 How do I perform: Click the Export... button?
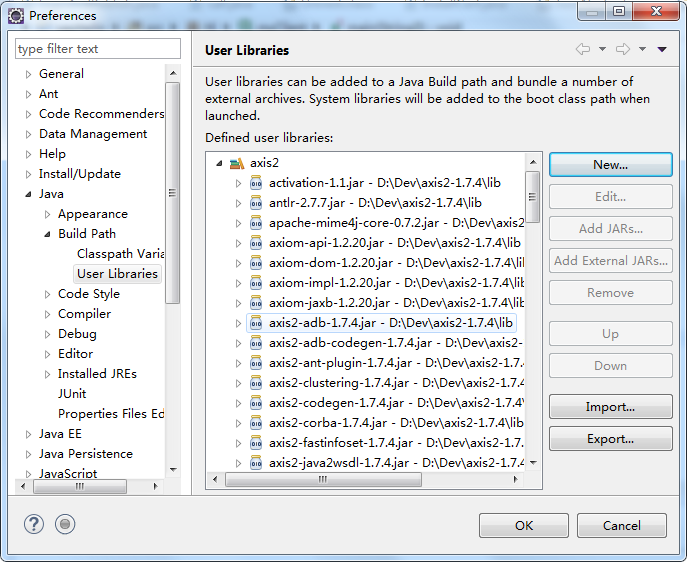(610, 439)
